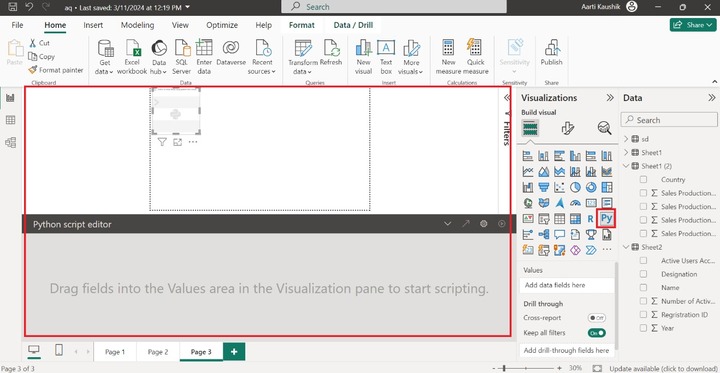Toggle the Cross-report switch
The image size is (720, 373).
(x=596, y=318)
